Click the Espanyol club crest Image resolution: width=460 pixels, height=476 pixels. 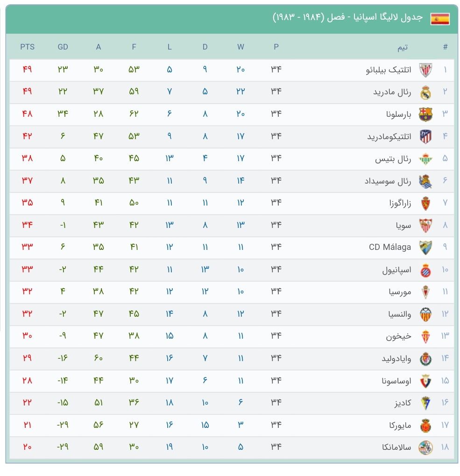tap(425, 270)
